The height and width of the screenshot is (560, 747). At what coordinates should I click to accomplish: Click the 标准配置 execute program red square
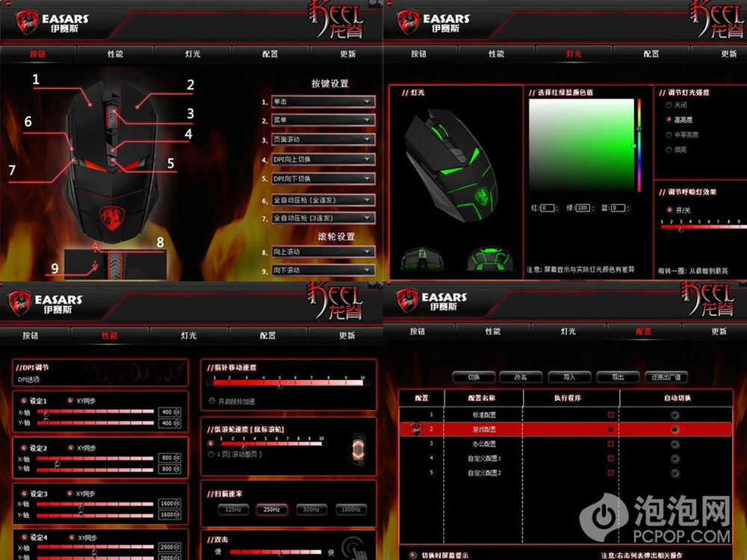point(610,414)
